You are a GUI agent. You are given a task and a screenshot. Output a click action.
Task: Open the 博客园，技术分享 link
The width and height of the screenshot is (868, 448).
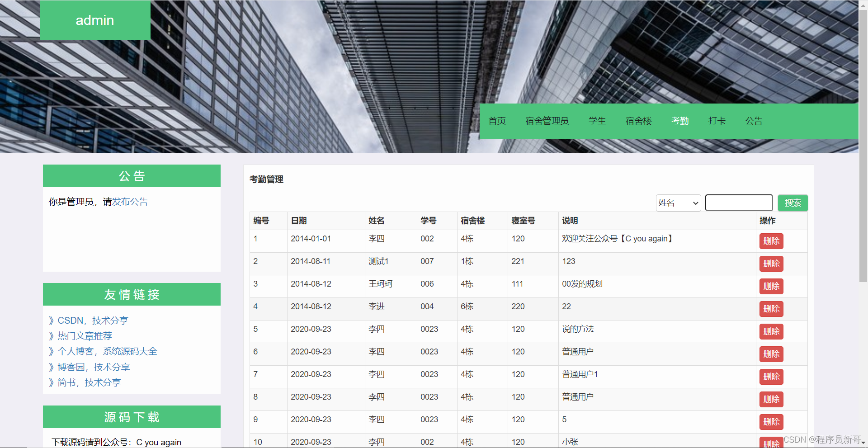[x=94, y=367]
